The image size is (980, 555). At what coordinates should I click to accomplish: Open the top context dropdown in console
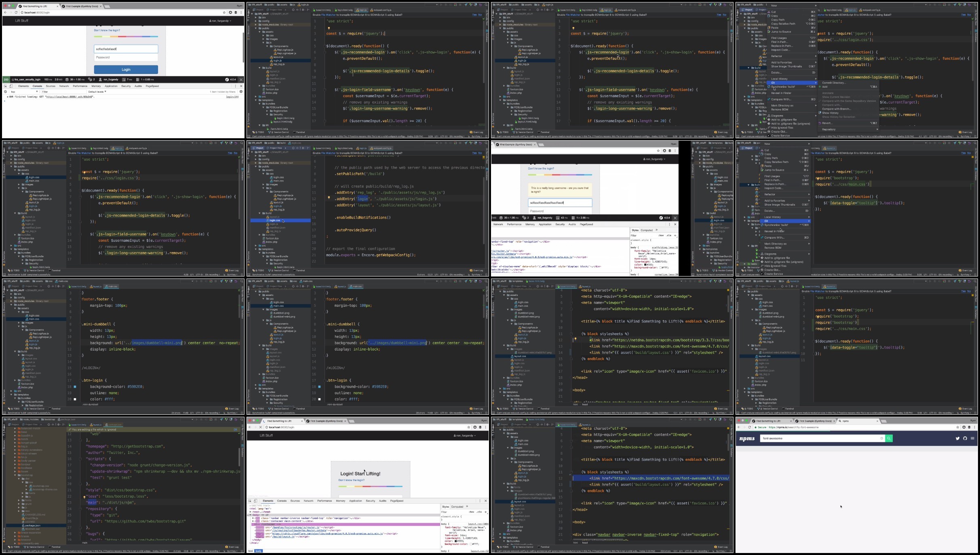coord(24,92)
